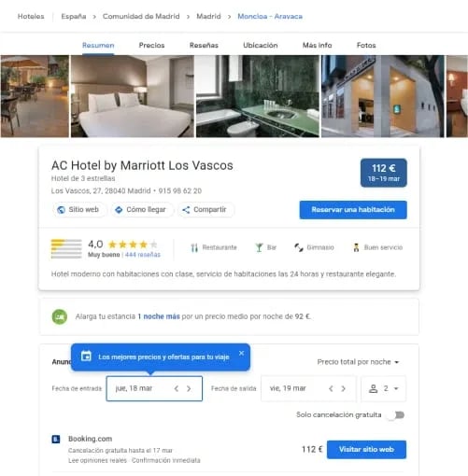Click the España breadcrumb

point(74,16)
